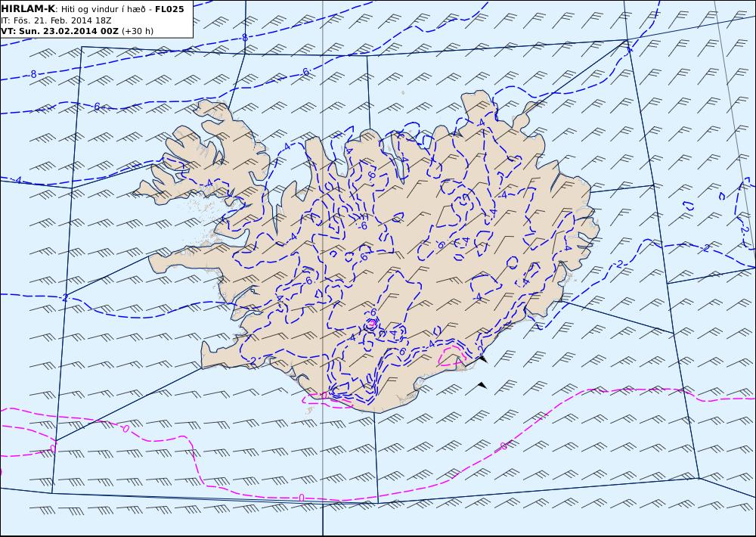Screen dimensions: 756x537
Task: Click the "FL025" flight level label
Action: click(x=169, y=9)
